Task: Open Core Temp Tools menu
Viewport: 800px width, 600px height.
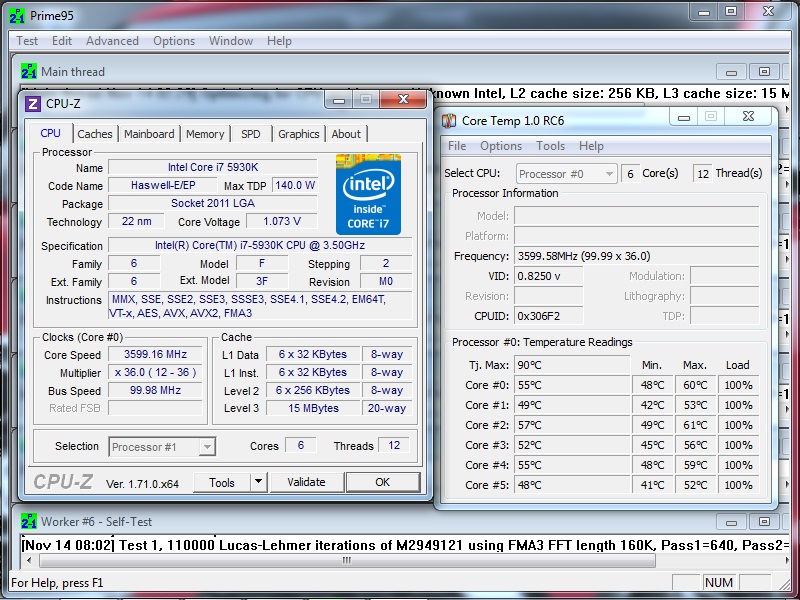Action: pyautogui.click(x=550, y=146)
